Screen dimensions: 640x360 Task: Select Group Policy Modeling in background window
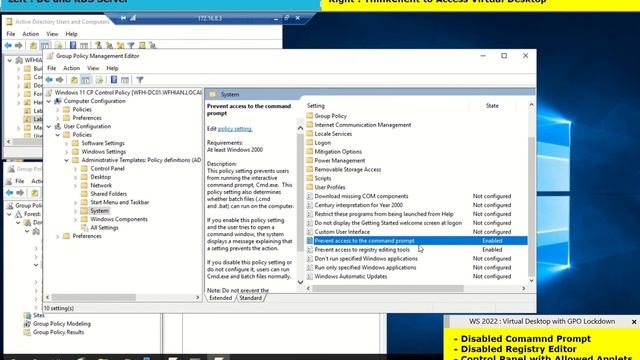(x=62, y=324)
